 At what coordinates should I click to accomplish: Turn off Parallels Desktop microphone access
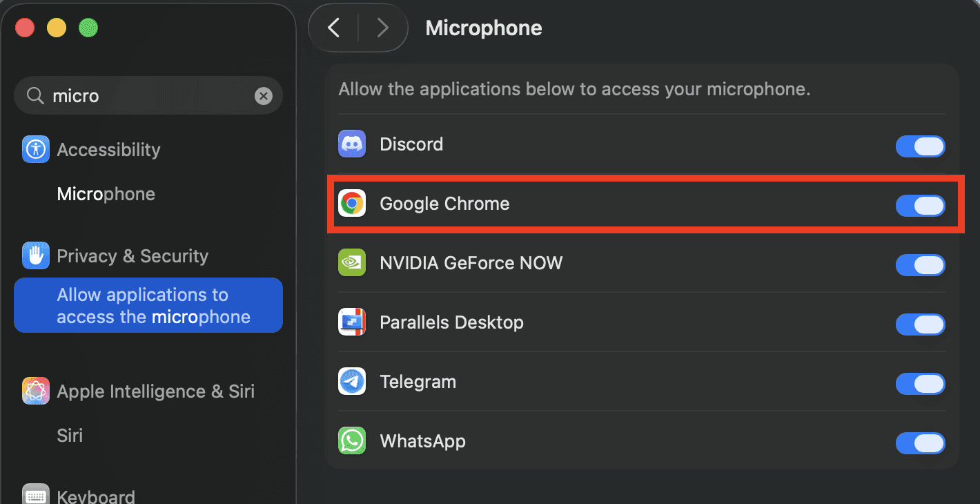pyautogui.click(x=921, y=324)
